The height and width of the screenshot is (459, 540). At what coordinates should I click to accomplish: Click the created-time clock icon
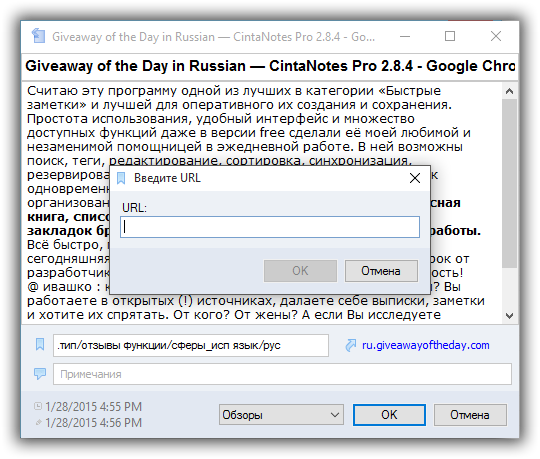[38, 406]
